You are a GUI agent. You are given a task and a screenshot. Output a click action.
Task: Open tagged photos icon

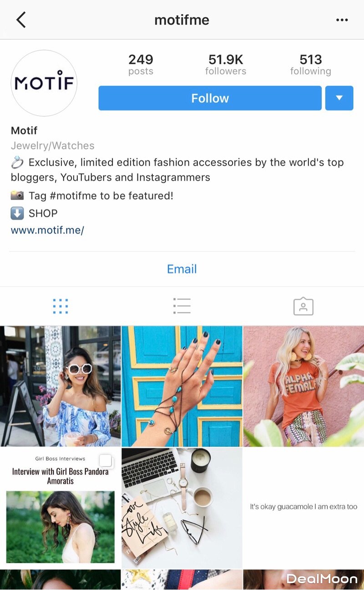pyautogui.click(x=303, y=306)
